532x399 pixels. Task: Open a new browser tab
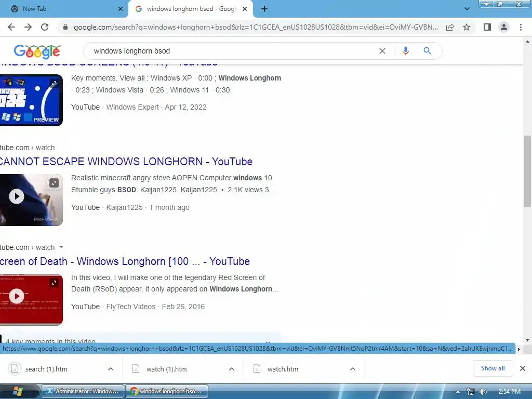click(x=264, y=9)
